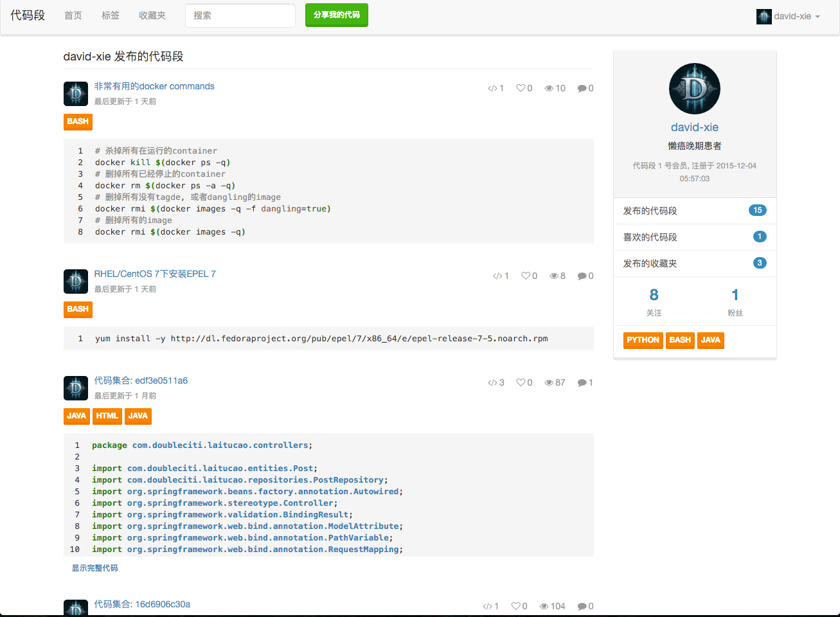Click comment icon on docker commands snippet

582,88
